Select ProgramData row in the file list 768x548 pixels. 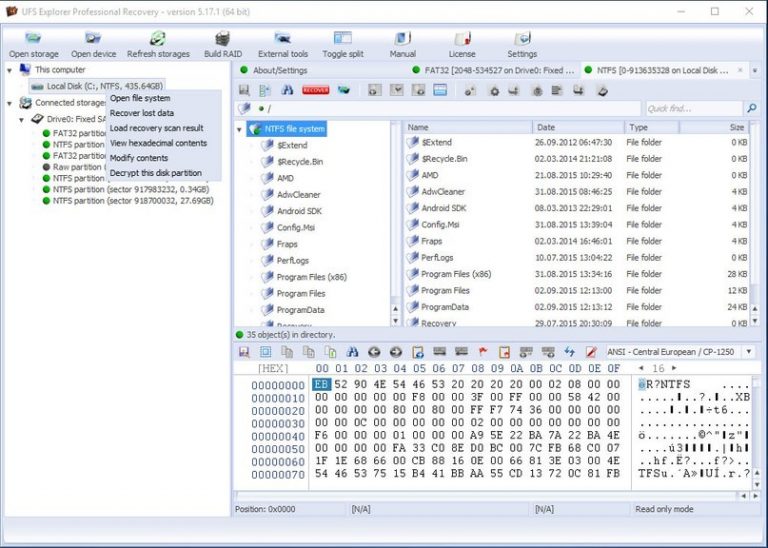click(x=576, y=307)
